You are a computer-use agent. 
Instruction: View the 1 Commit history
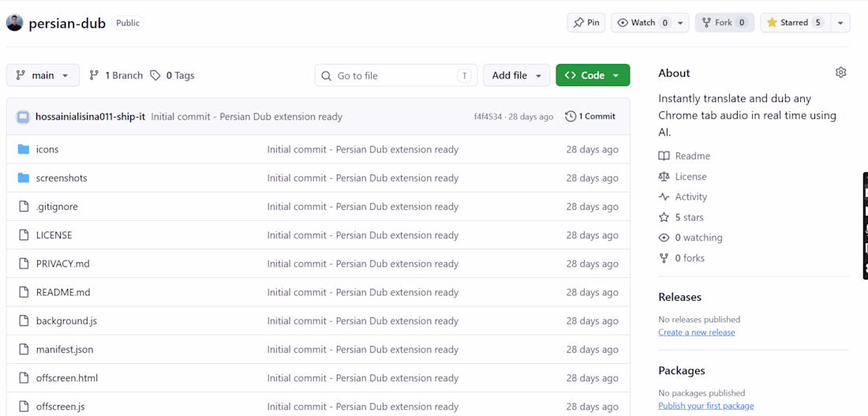[590, 116]
